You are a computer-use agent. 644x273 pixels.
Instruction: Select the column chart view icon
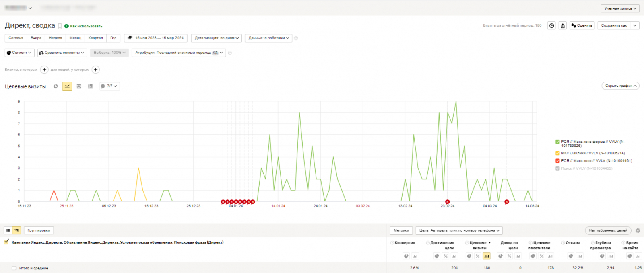90,86
